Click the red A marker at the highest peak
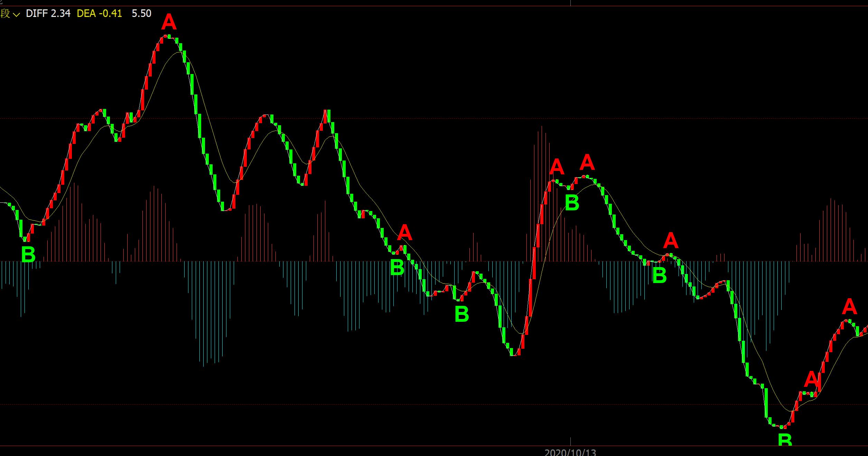Image resolution: width=868 pixels, height=456 pixels. 169,22
